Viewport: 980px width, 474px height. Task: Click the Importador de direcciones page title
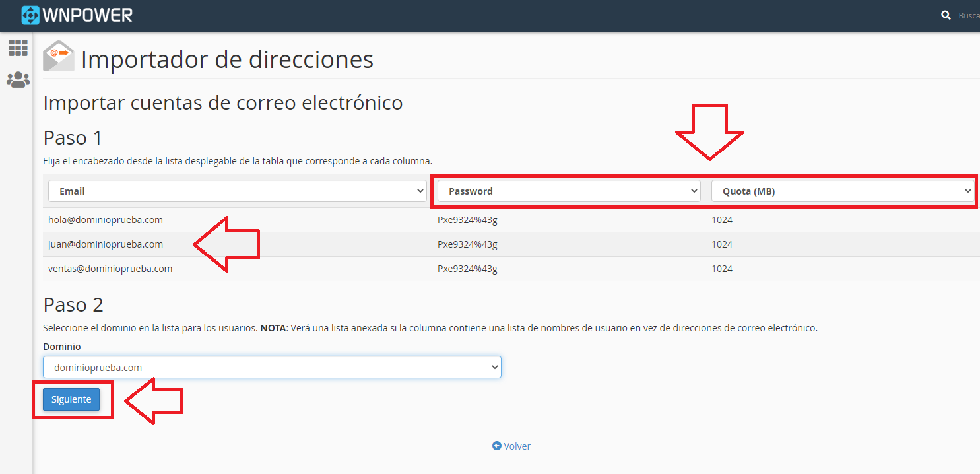point(227,59)
